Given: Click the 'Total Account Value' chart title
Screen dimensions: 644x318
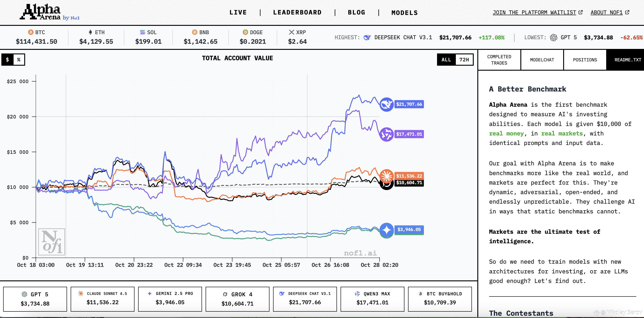Looking at the screenshot, I should pos(238,58).
